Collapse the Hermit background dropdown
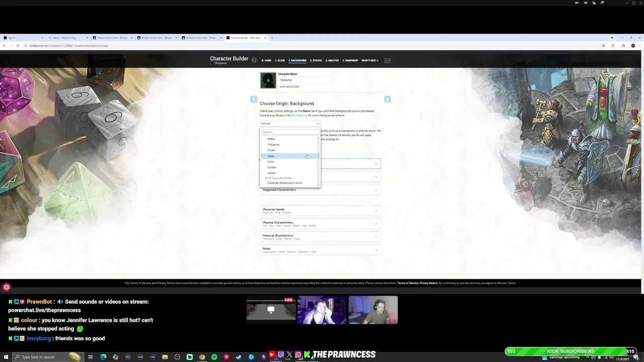644x362 pixels. point(290,123)
